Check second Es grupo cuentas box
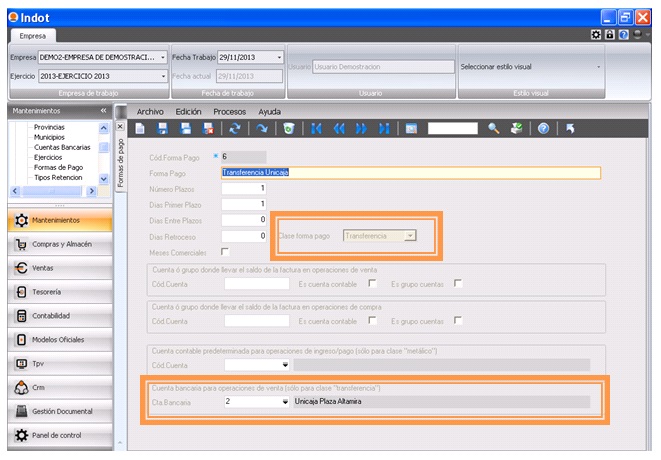The height and width of the screenshot is (460, 661). pos(458,321)
